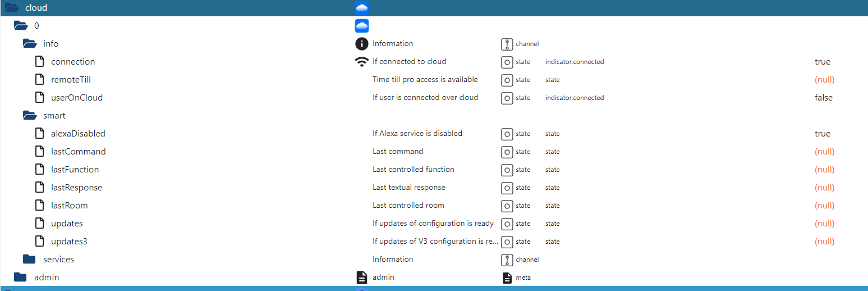Collapse the instance 0 folder
The height and width of the screenshot is (291, 868).
(21, 26)
